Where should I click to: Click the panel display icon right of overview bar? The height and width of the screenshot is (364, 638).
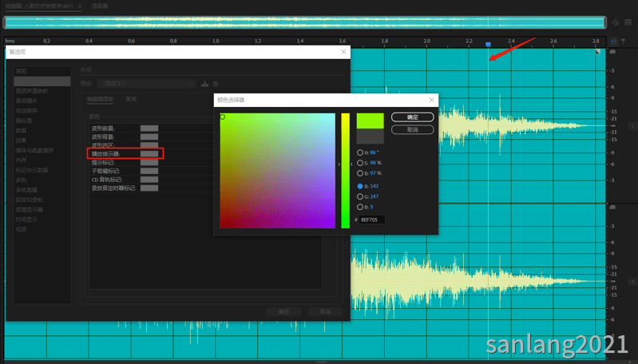click(628, 23)
